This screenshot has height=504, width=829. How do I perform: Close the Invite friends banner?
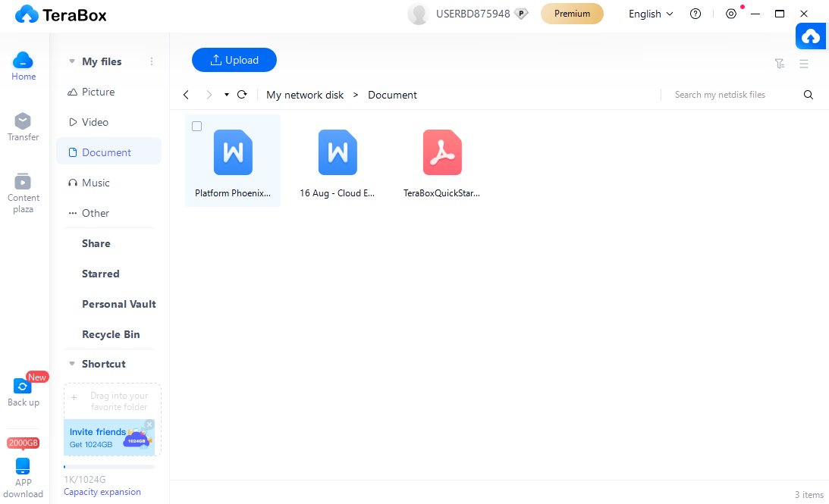(x=149, y=424)
